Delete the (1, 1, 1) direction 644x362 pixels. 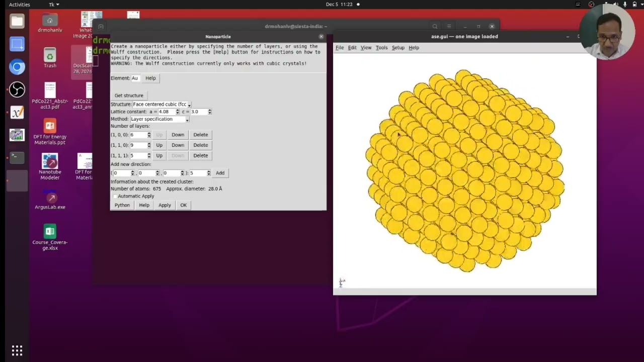(200, 156)
